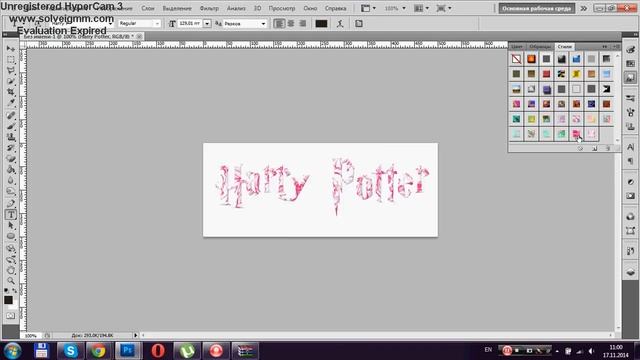Open the Фильтр menu
Screen dimensions: 640x360
[209, 8]
